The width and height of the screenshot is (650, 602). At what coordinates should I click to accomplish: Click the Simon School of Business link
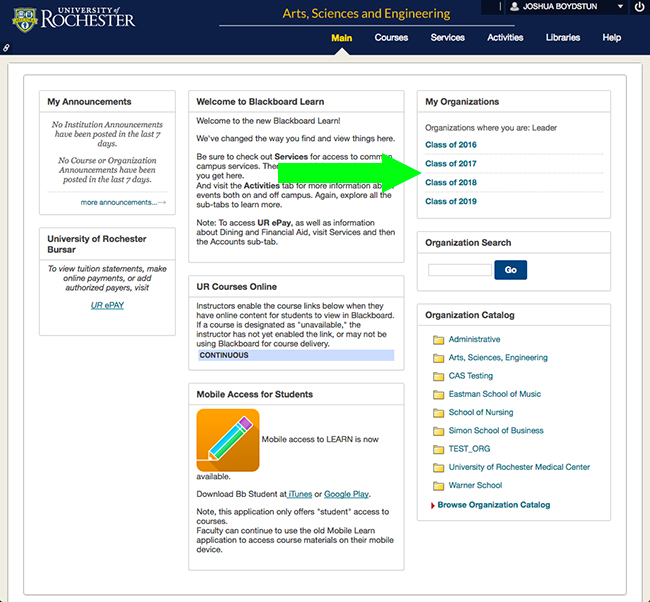coord(496,430)
